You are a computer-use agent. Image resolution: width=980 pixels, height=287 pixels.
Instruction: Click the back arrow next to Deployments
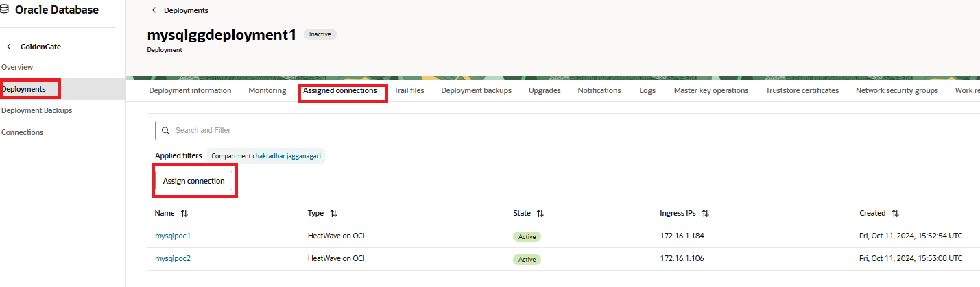[156, 10]
